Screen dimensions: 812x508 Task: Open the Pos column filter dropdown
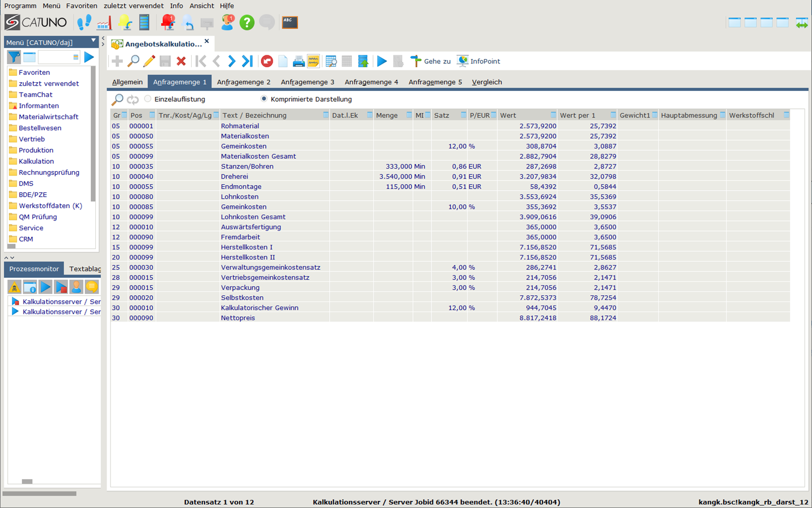coord(152,115)
